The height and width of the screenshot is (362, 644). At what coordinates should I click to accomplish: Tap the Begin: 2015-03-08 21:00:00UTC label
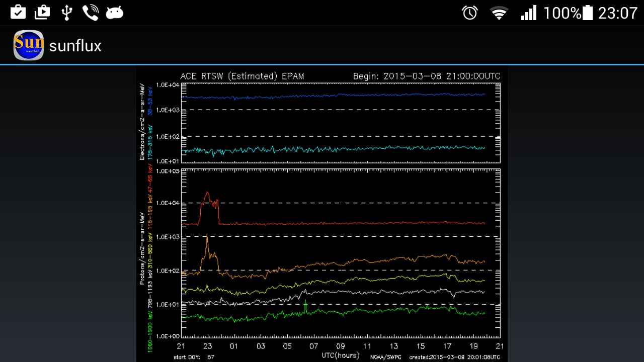point(427,76)
